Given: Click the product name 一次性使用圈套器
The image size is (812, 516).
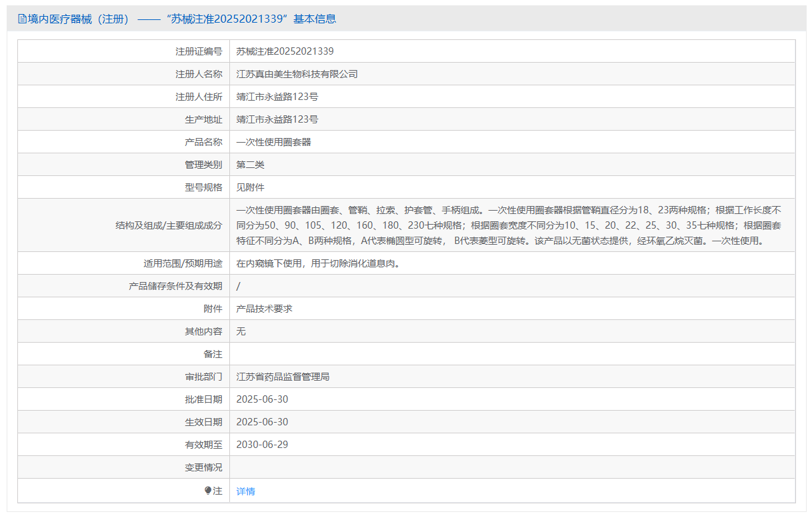Looking at the screenshot, I should coord(274,142).
